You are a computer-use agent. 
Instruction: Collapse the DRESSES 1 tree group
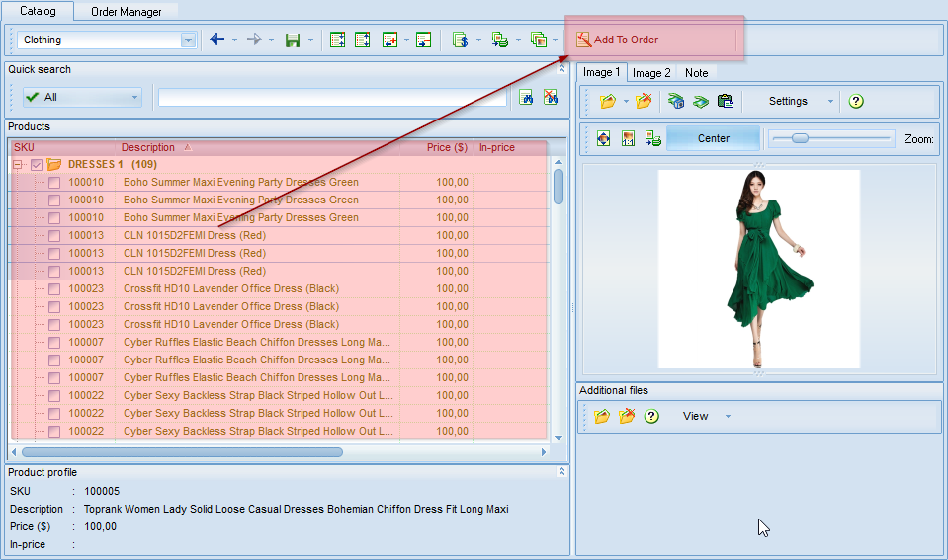click(18, 164)
